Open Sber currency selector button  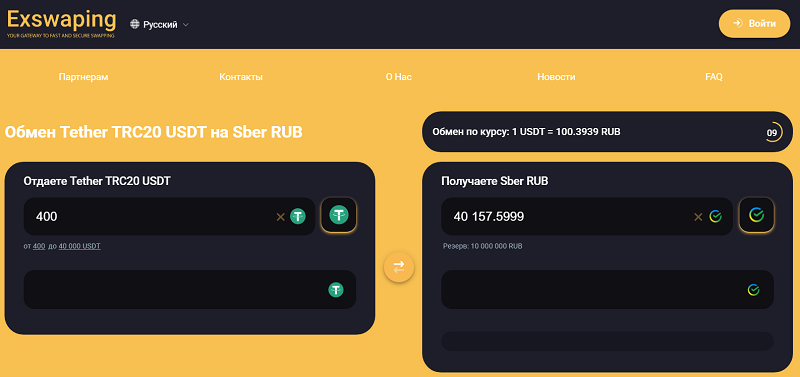tap(757, 215)
